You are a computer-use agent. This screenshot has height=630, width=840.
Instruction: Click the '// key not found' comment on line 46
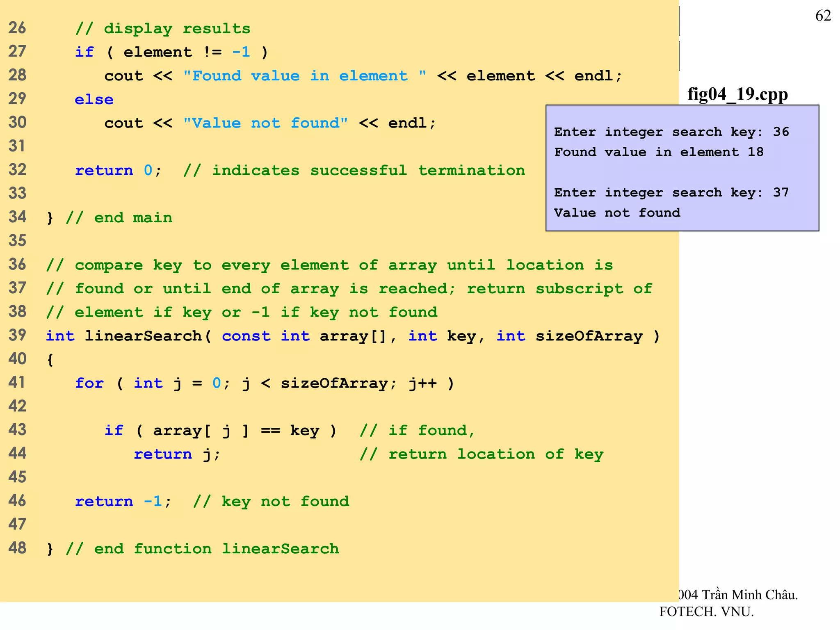(271, 502)
